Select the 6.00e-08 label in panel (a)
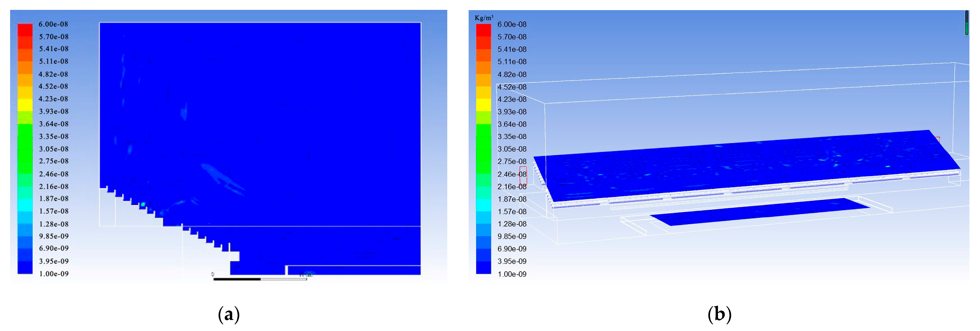 [53, 24]
